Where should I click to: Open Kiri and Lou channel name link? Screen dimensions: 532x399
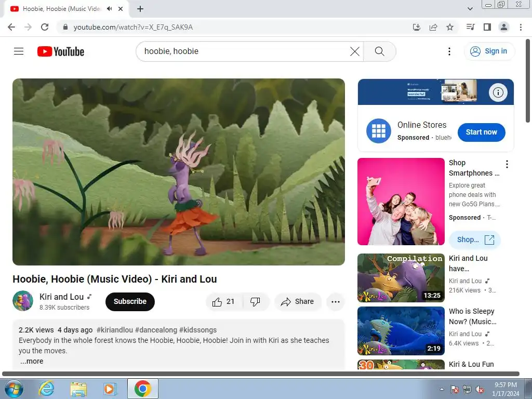tap(61, 297)
